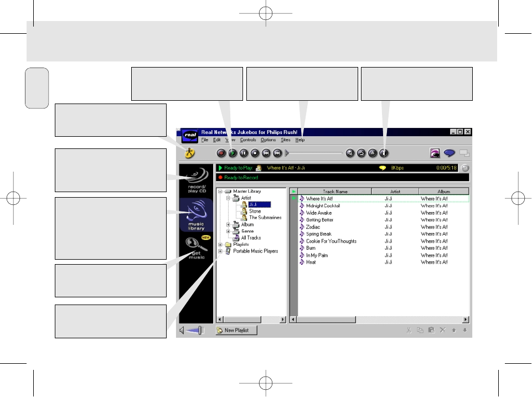
Task: Sort by the Track Name column header
Action: coord(335,192)
